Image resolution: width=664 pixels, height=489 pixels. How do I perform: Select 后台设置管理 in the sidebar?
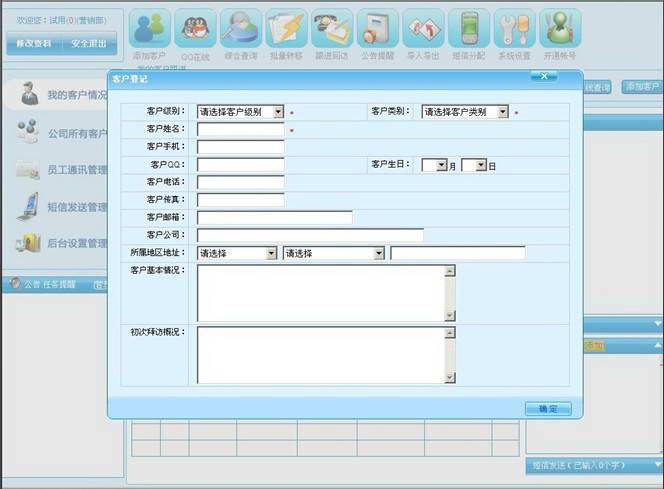[77, 243]
